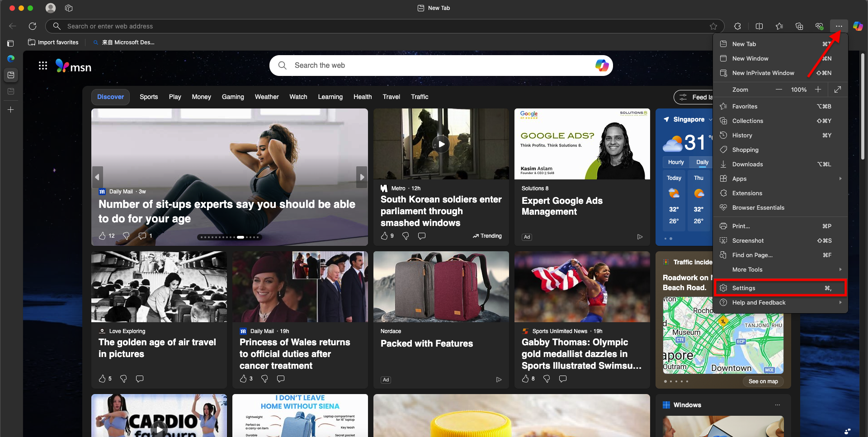
Task: Select the Discover feed tab
Action: pyautogui.click(x=110, y=97)
